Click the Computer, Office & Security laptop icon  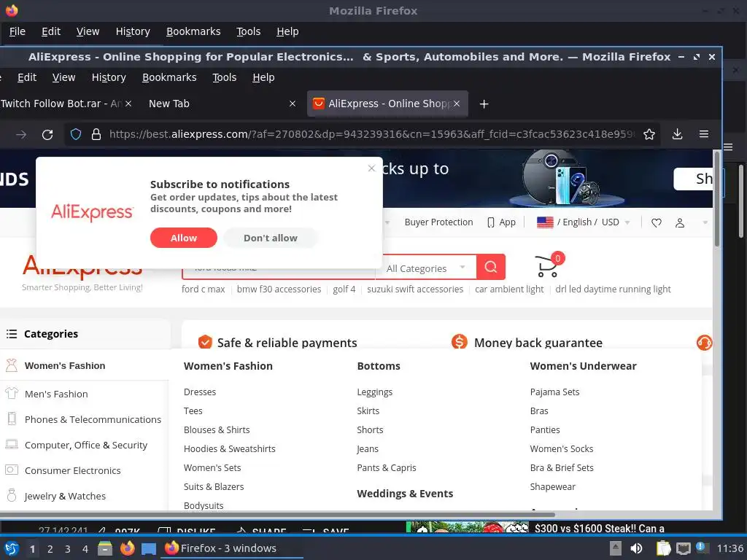point(12,444)
